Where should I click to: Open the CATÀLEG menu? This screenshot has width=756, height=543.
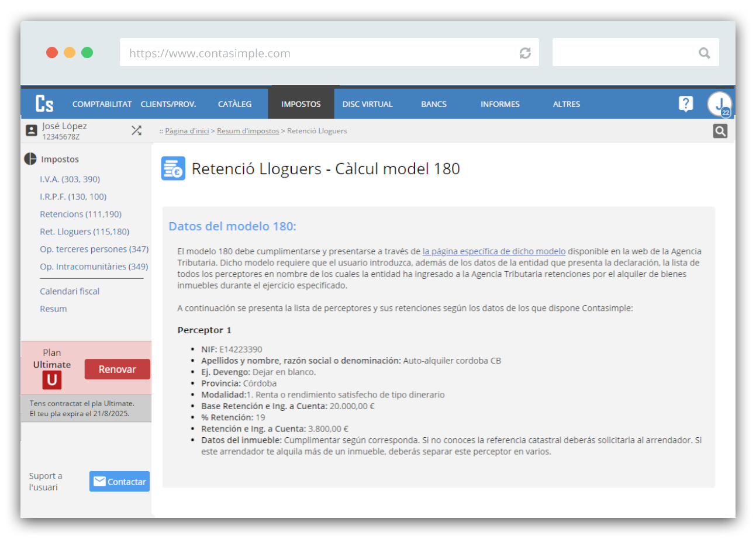tap(234, 104)
